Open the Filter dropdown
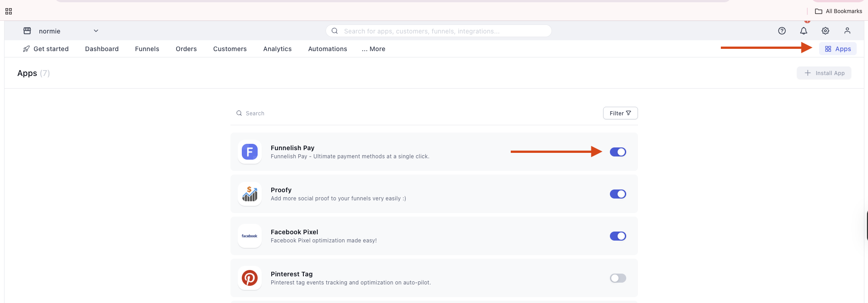The width and height of the screenshot is (868, 303). [620, 113]
